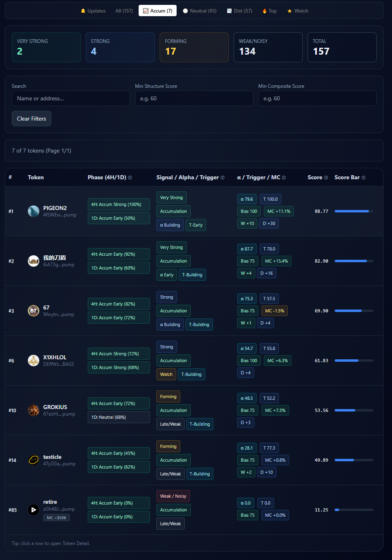Click the Very Strong stat card

click(46, 47)
